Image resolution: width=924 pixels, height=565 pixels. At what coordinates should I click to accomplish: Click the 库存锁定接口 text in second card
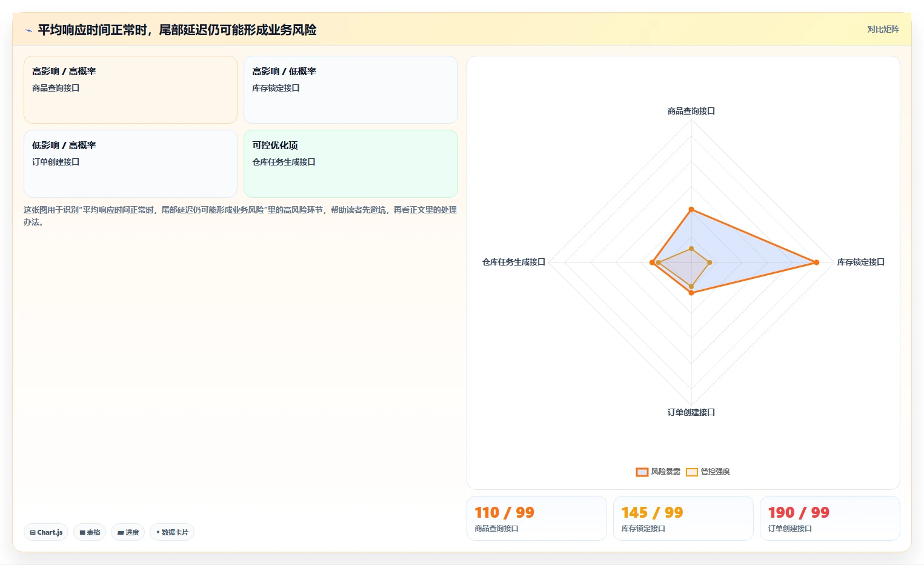point(276,88)
